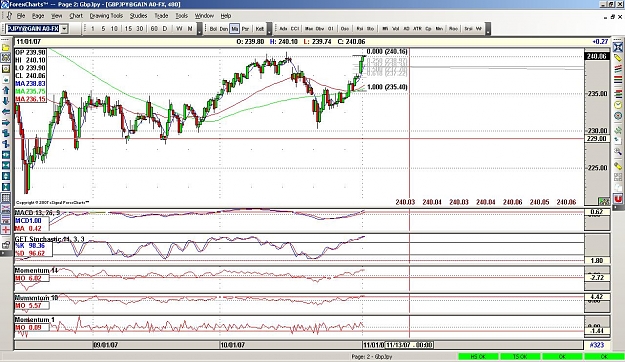This screenshot has height=362, width=625.
Task: Open the Studies menu
Action: point(138,16)
